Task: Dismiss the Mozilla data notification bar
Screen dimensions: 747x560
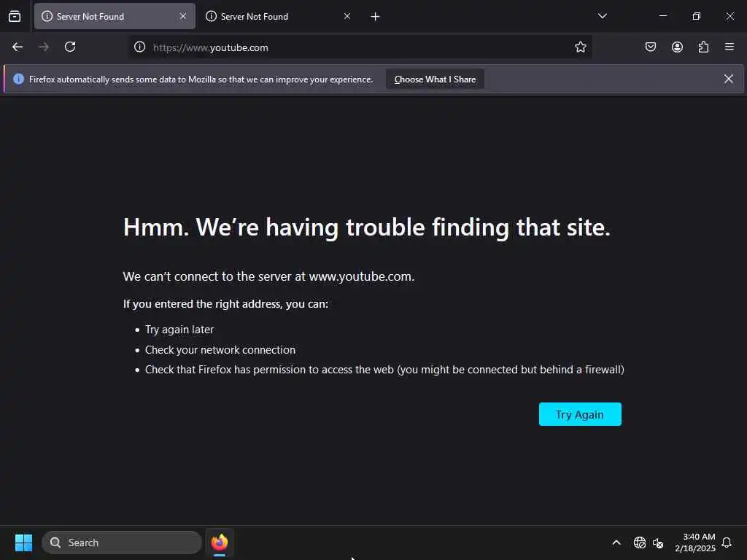Action: point(729,79)
